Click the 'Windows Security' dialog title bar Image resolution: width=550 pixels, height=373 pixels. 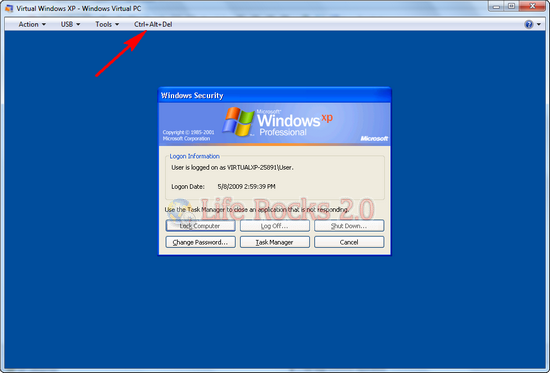(275, 95)
